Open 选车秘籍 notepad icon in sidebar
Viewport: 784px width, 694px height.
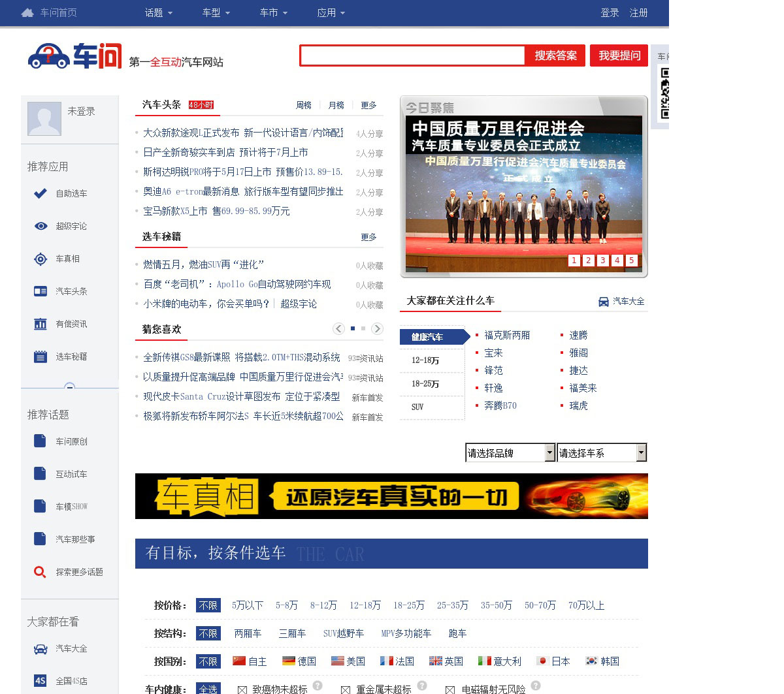tap(41, 356)
